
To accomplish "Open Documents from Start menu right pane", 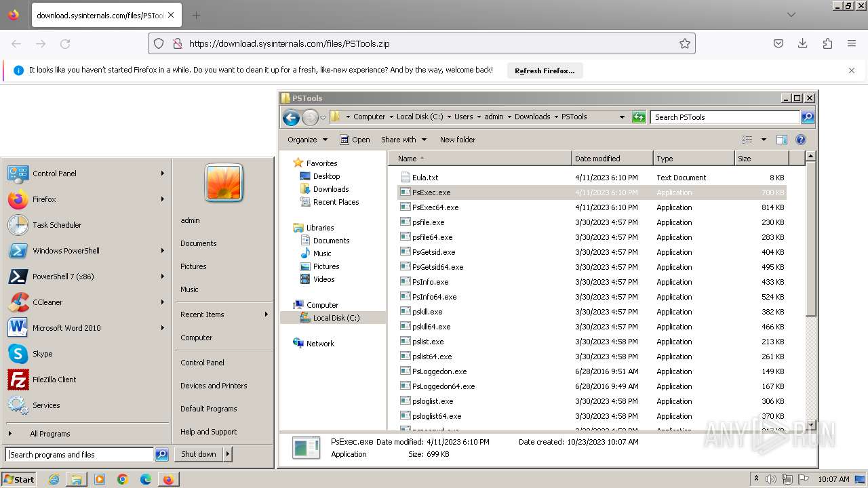I will click(199, 243).
